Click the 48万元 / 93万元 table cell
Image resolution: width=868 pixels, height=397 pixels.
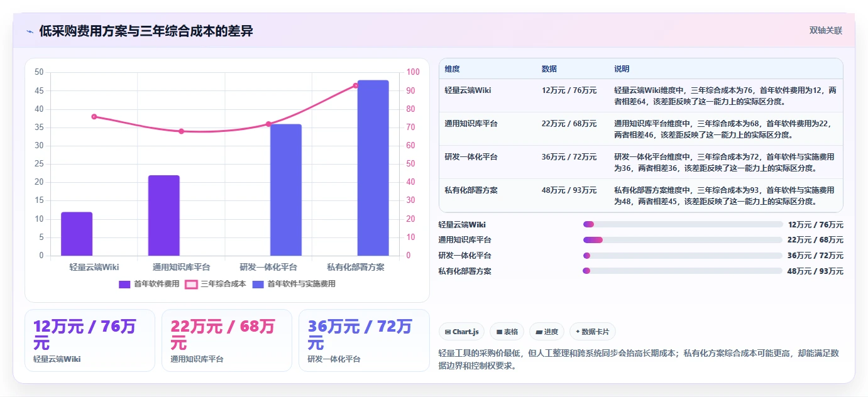(x=569, y=190)
